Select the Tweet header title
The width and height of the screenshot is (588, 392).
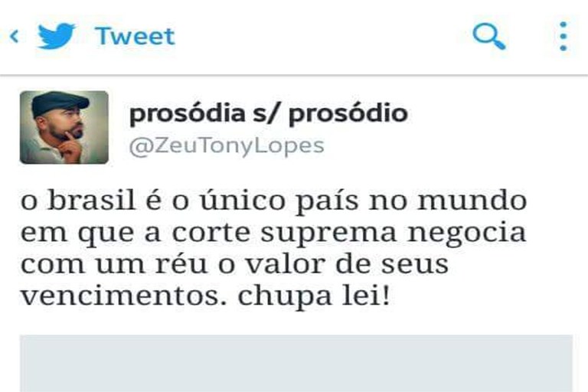click(135, 37)
